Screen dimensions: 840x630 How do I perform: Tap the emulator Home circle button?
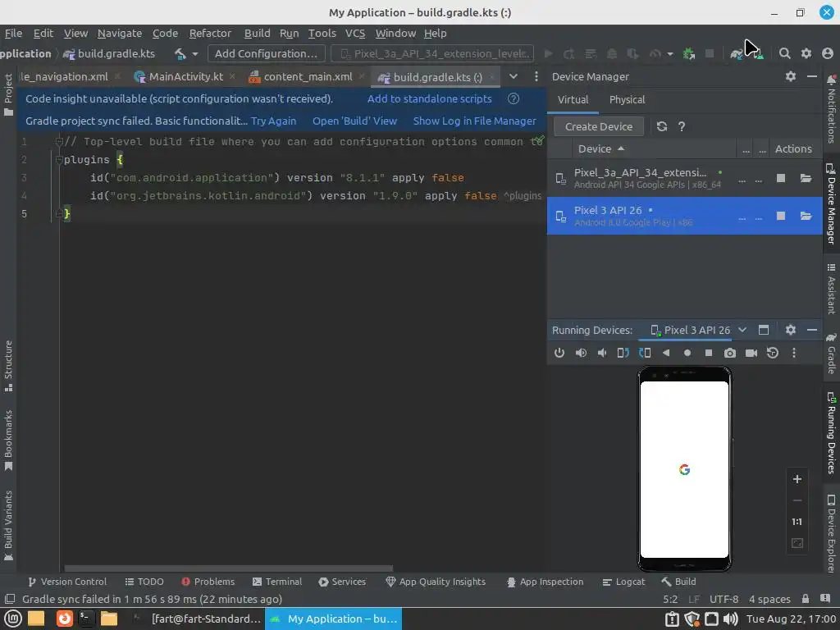click(x=687, y=353)
